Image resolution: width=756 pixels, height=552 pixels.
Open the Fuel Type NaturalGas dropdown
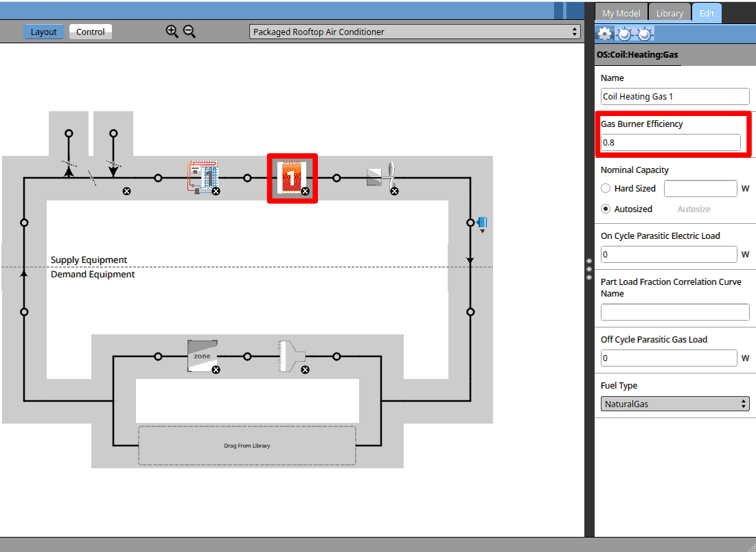click(675, 404)
